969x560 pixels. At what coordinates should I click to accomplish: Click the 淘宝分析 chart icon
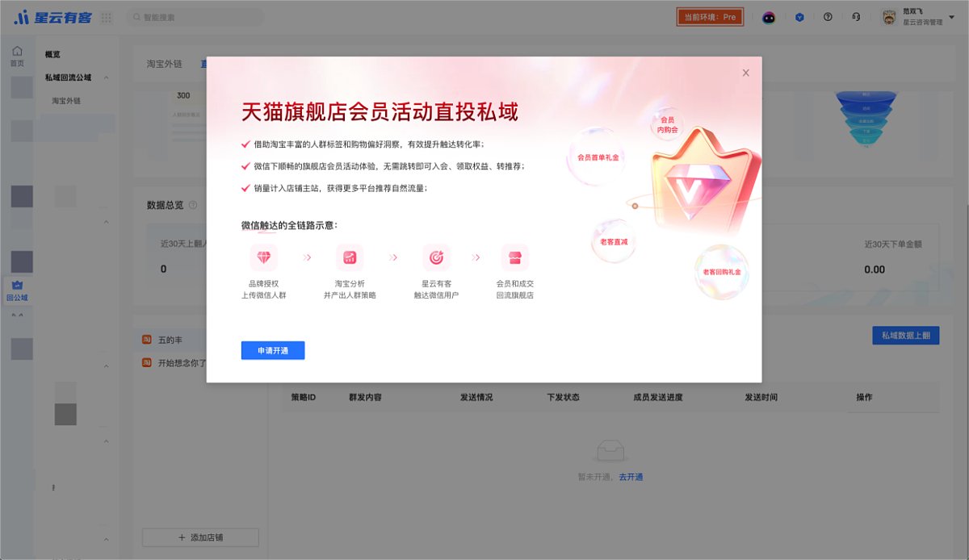tap(350, 257)
